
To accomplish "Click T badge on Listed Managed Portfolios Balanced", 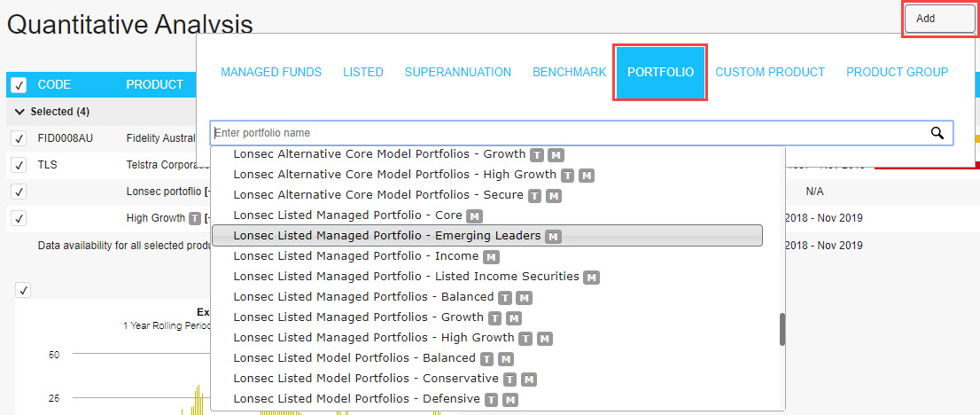I will tap(505, 298).
